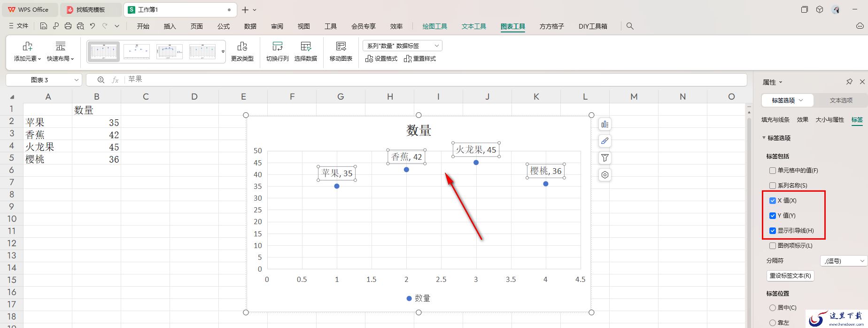Uncheck the 显示引导线(H) checkbox
This screenshot has width=868, height=328.
pyautogui.click(x=773, y=231)
